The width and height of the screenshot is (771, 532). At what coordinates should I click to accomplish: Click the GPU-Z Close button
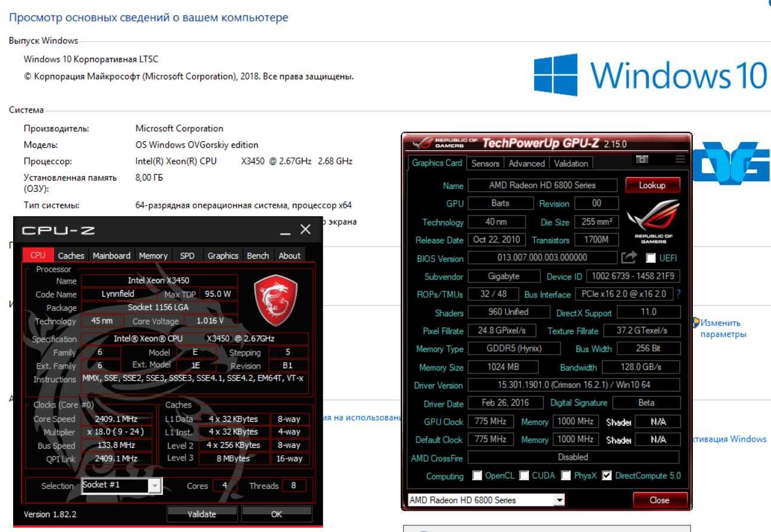click(x=659, y=500)
